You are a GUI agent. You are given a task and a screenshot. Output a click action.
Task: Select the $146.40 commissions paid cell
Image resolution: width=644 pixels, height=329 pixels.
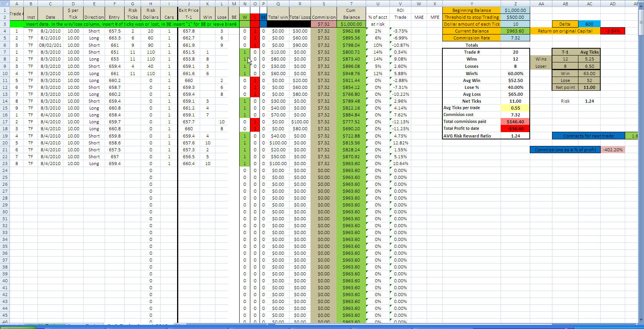pyautogui.click(x=515, y=122)
